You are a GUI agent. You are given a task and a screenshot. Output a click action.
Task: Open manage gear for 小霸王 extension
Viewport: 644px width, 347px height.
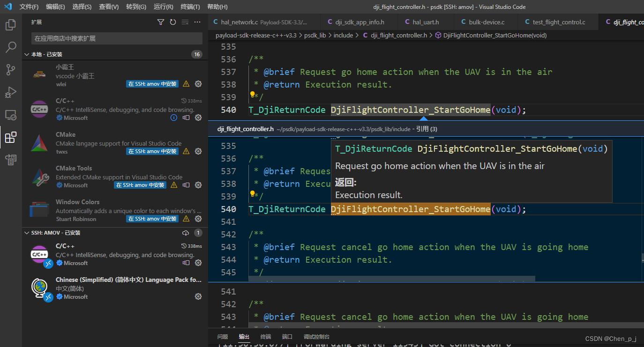(198, 84)
